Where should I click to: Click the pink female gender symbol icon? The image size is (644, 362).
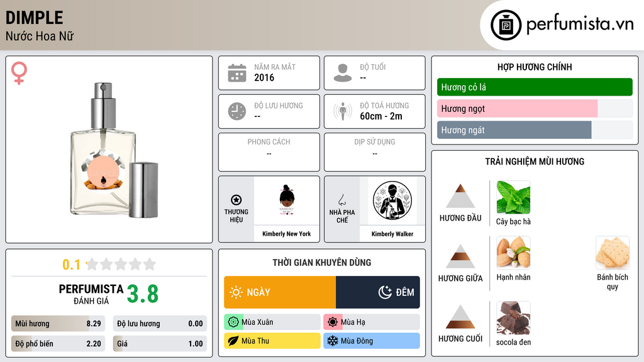pos(19,73)
